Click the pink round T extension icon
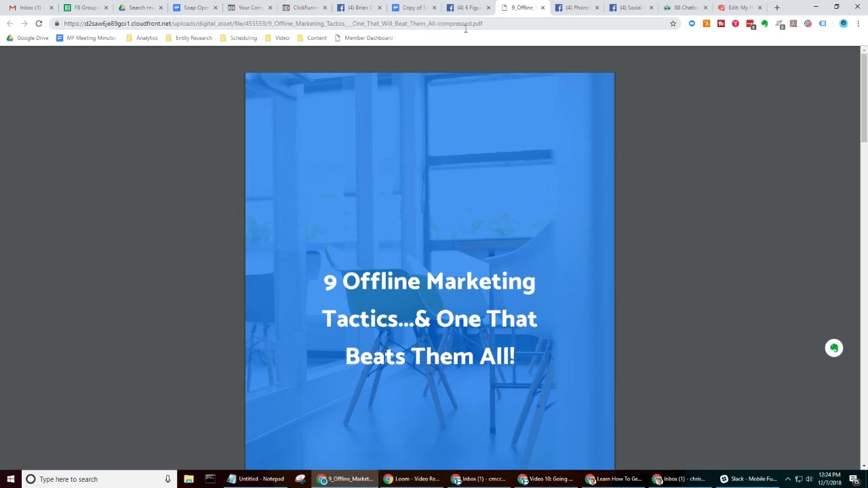 [735, 24]
